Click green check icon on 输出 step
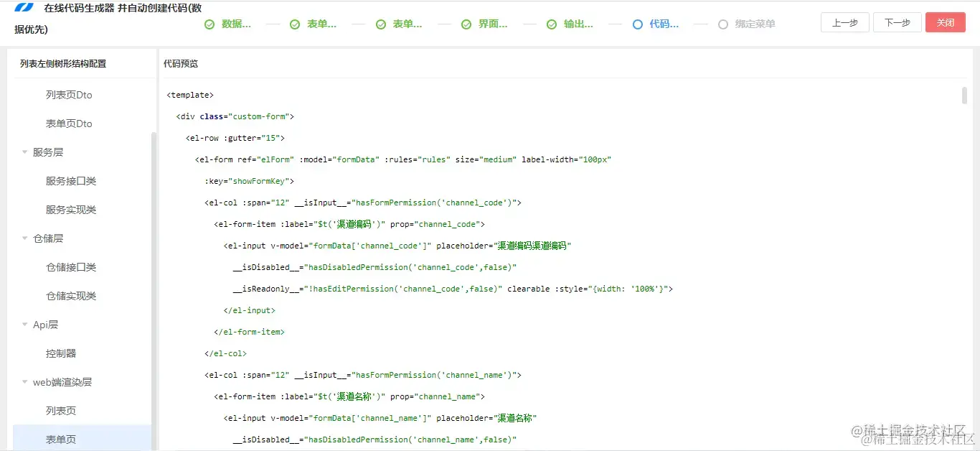980x451 pixels. tap(552, 24)
